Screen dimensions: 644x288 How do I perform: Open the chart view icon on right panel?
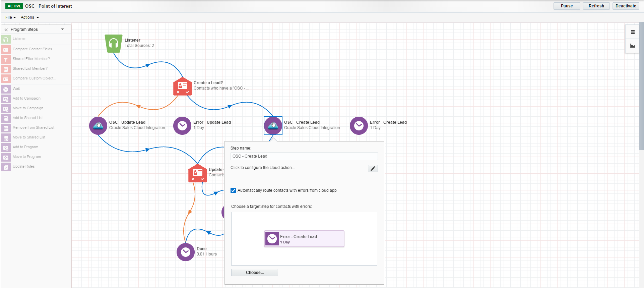(633, 46)
